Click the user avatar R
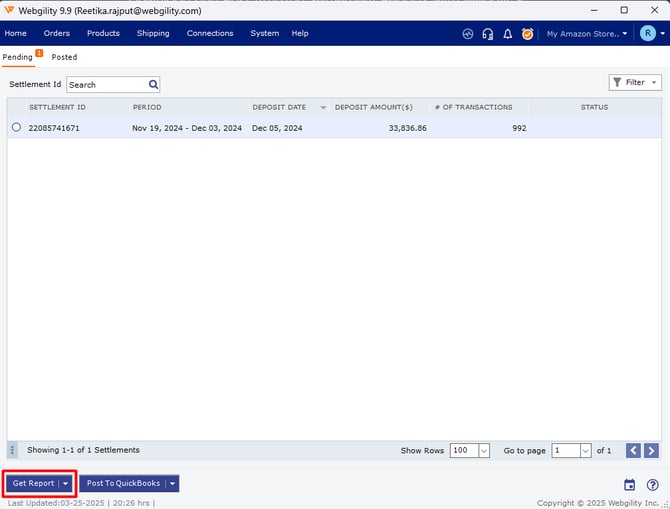 tap(648, 34)
